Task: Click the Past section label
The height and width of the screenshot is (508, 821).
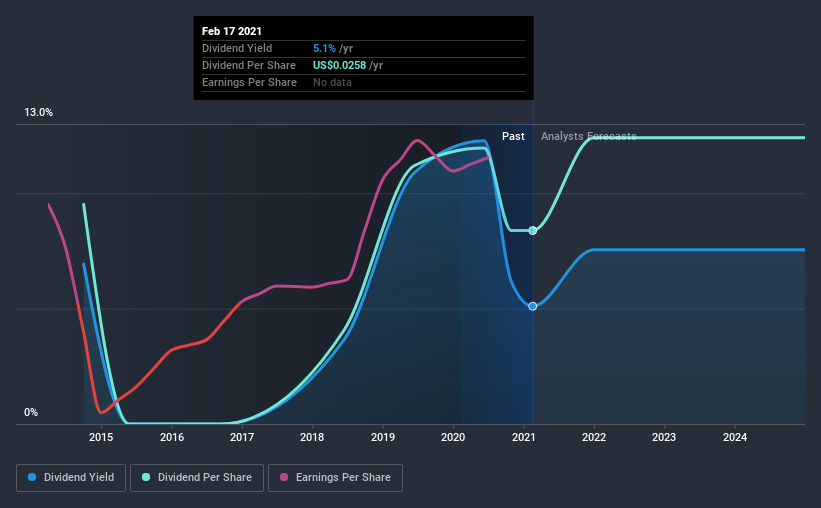Action: coord(513,136)
